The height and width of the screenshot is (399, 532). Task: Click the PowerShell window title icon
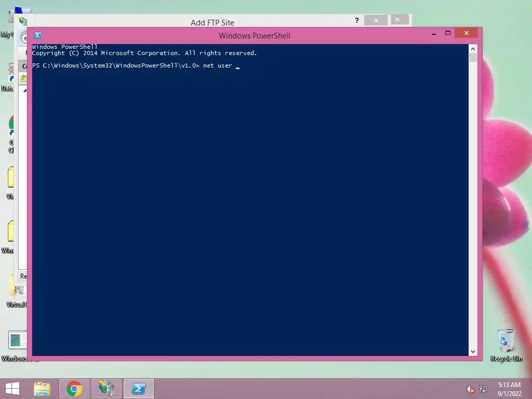click(37, 35)
